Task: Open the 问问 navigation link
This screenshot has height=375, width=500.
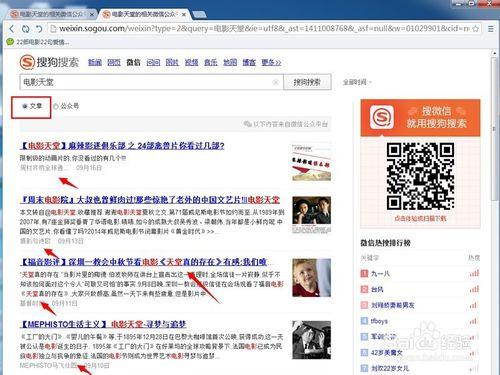Action: coord(153,62)
